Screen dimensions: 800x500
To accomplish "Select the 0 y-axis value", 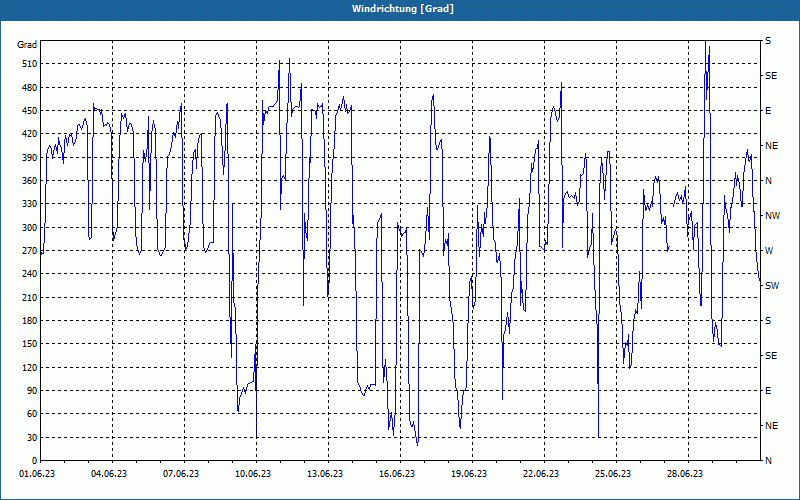I will click(34, 461).
